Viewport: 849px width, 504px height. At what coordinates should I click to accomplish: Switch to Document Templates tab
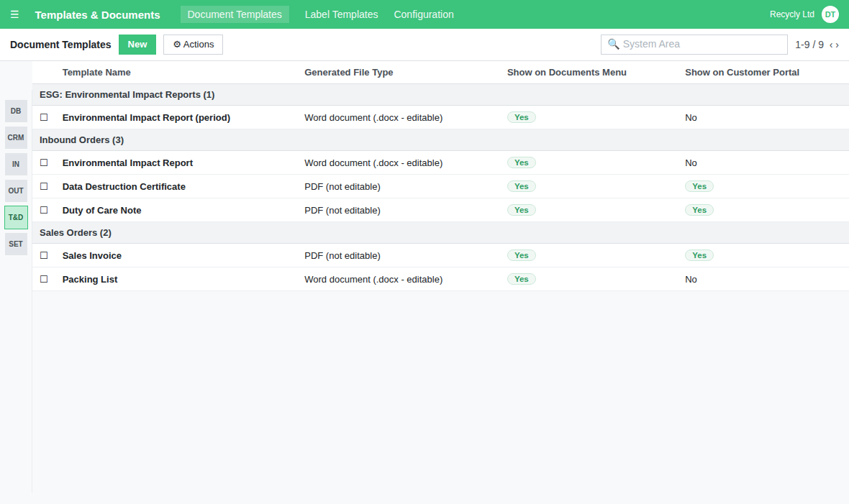point(235,14)
